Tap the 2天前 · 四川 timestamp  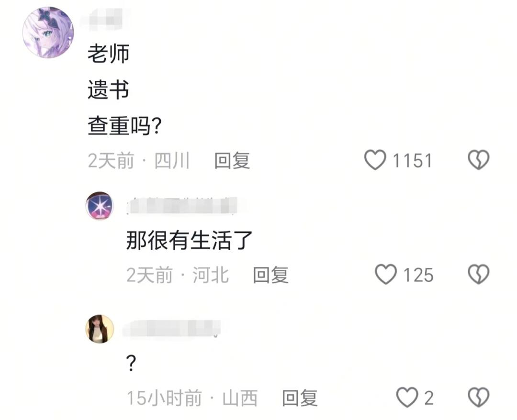coord(139,161)
